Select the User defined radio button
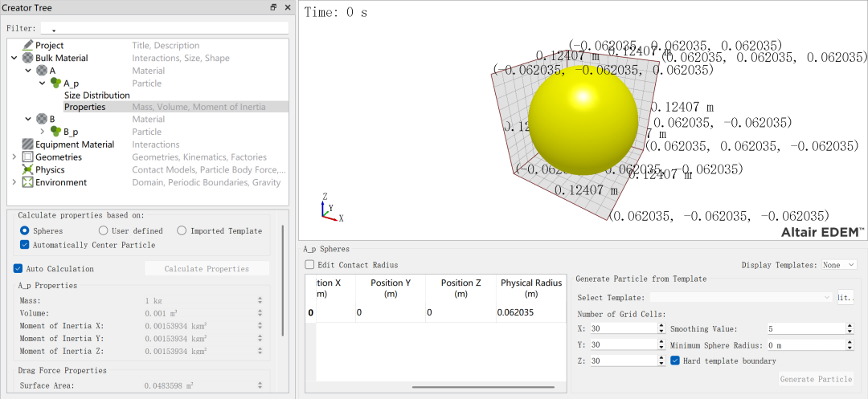The height and width of the screenshot is (399, 868). [x=104, y=231]
